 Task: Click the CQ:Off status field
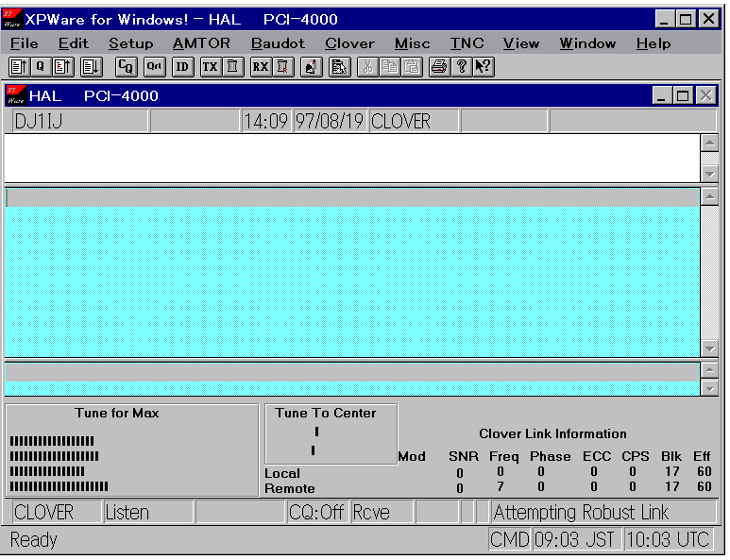(317, 512)
